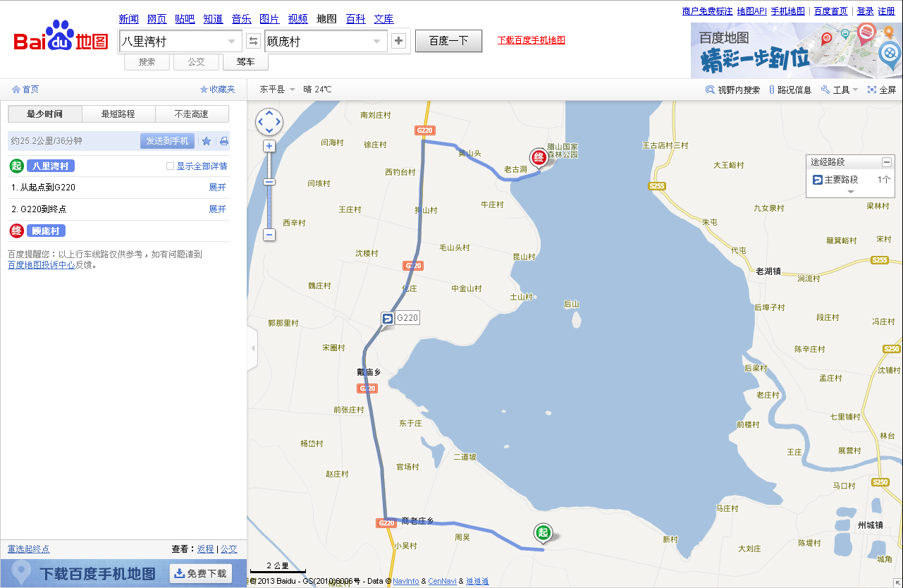The width and height of the screenshot is (903, 588).
Task: Click the 主要路段 route icon
Action: click(818, 180)
